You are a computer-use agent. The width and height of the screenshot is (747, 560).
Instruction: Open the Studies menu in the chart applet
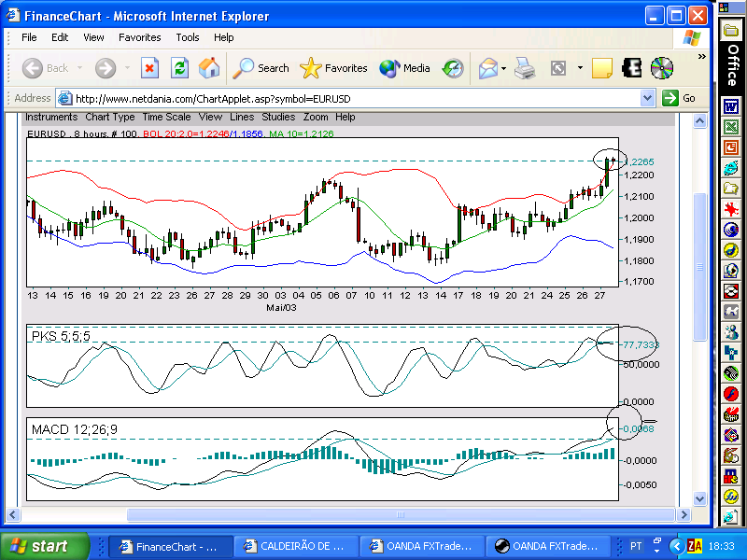(278, 118)
